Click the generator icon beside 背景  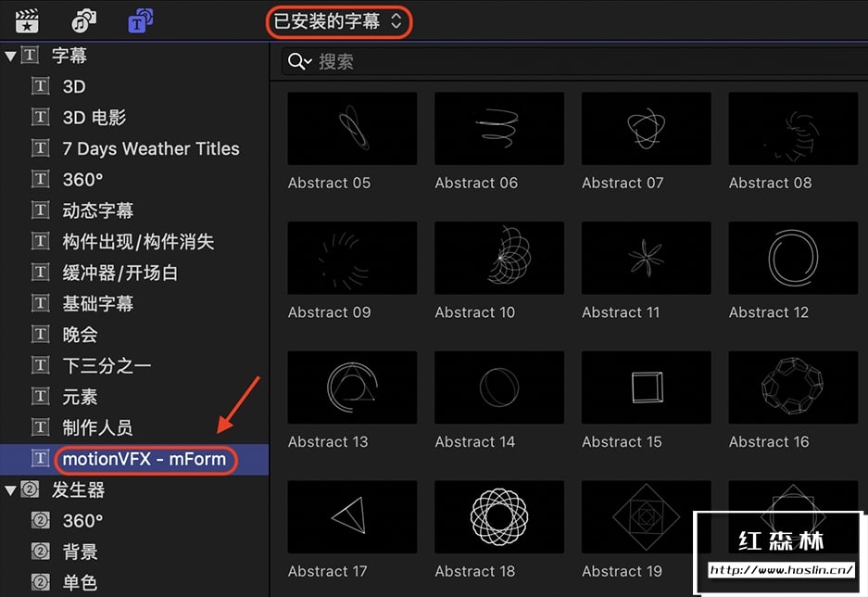pyautogui.click(x=41, y=552)
